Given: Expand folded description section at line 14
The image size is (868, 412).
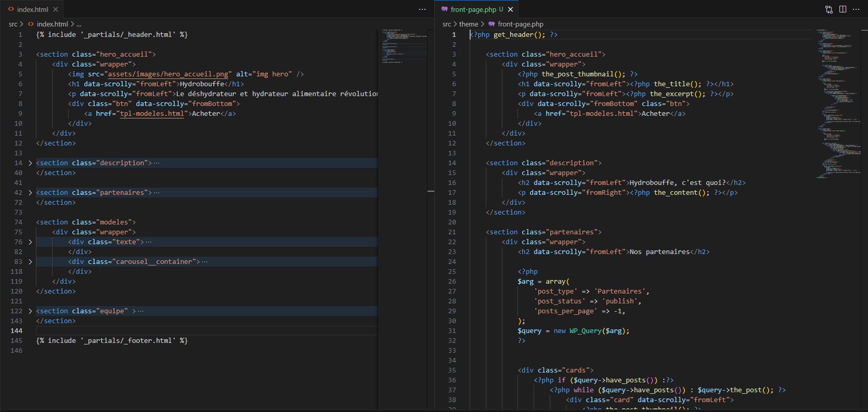Looking at the screenshot, I should click(30, 163).
